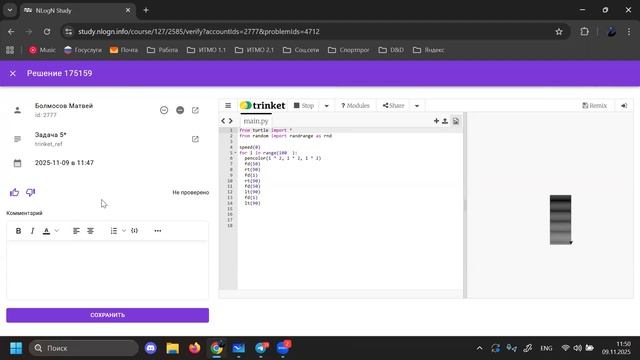Open the Почта bookmark
This screenshot has height=360, width=640.
(x=124, y=50)
